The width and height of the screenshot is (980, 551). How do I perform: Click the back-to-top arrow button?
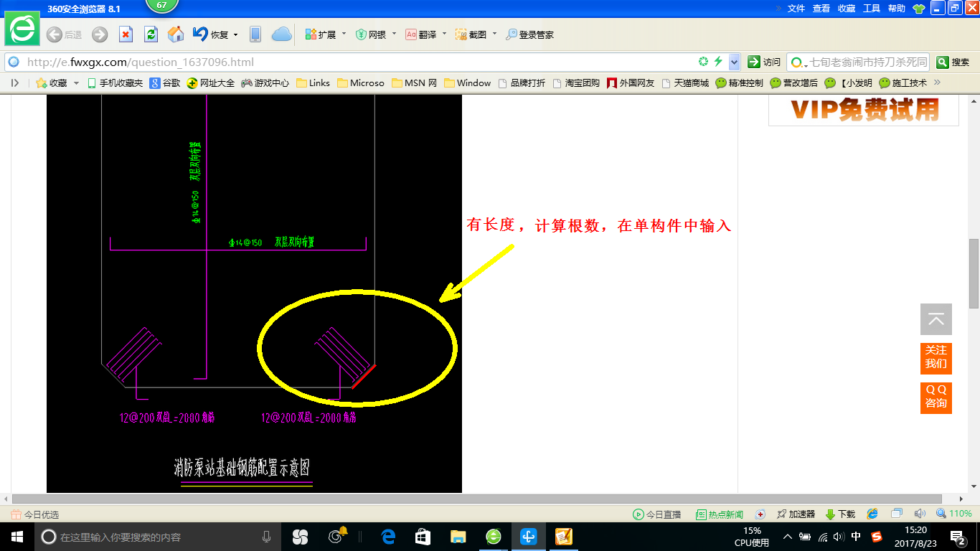pos(936,319)
